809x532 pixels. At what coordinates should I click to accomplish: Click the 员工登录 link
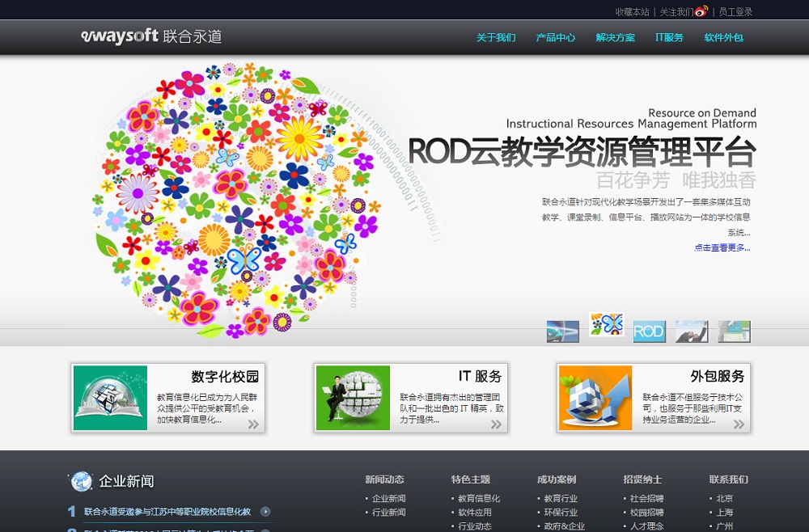[735, 11]
